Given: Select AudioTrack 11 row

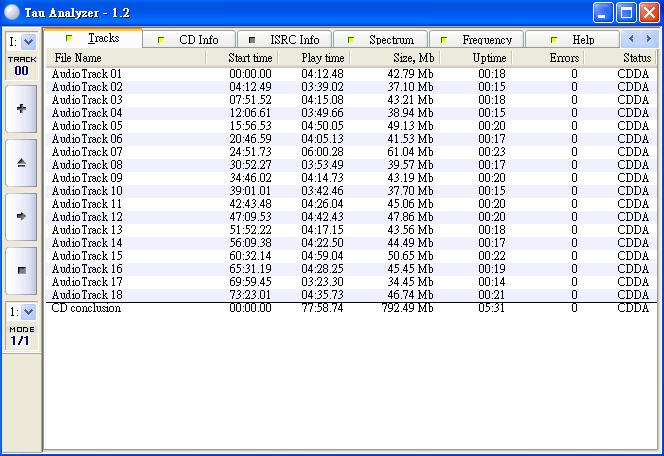Looking at the screenshot, I should pyautogui.click(x=351, y=204).
